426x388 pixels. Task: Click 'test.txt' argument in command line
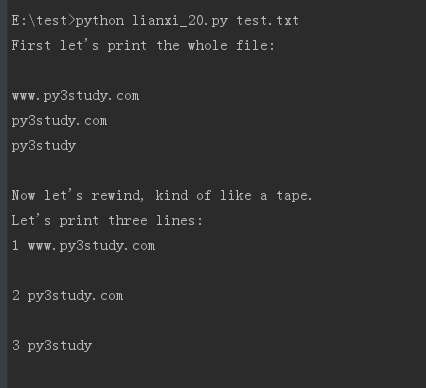tap(267, 21)
